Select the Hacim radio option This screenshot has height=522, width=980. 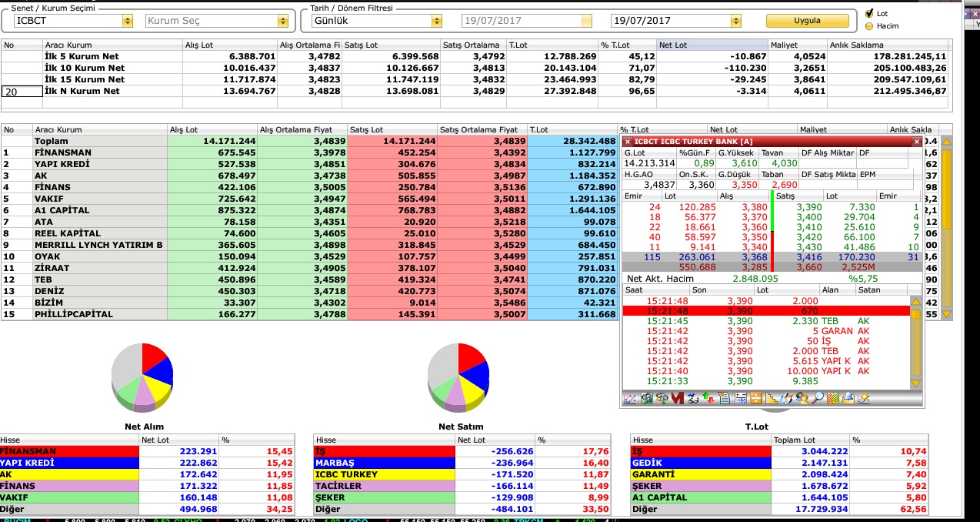click(870, 26)
